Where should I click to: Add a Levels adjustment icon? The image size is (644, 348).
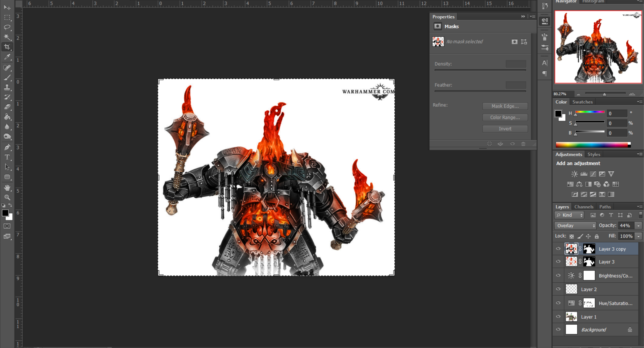pos(584,174)
